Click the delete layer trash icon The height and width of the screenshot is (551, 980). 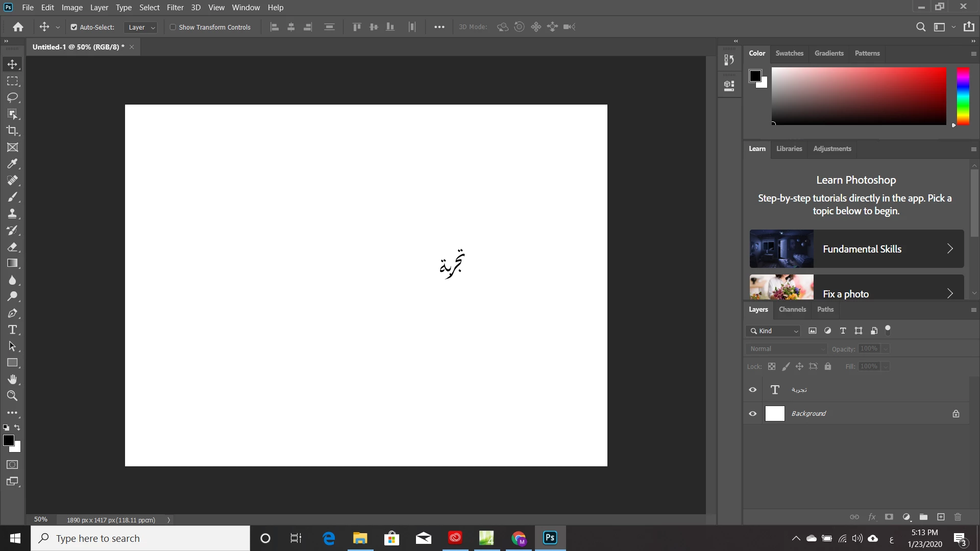(x=958, y=517)
